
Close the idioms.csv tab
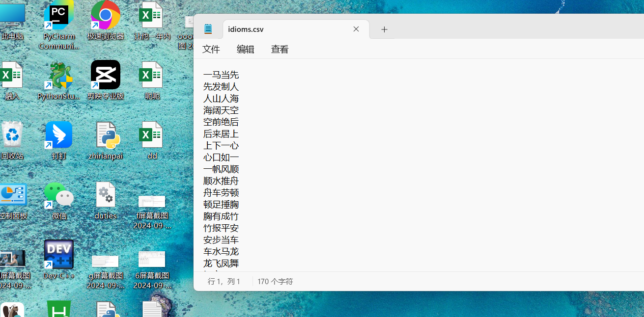click(x=356, y=29)
